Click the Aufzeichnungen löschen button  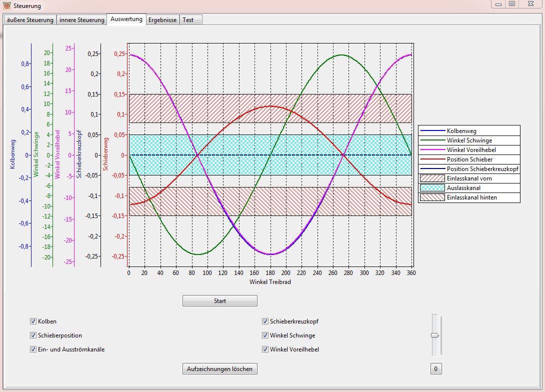pyautogui.click(x=220, y=369)
